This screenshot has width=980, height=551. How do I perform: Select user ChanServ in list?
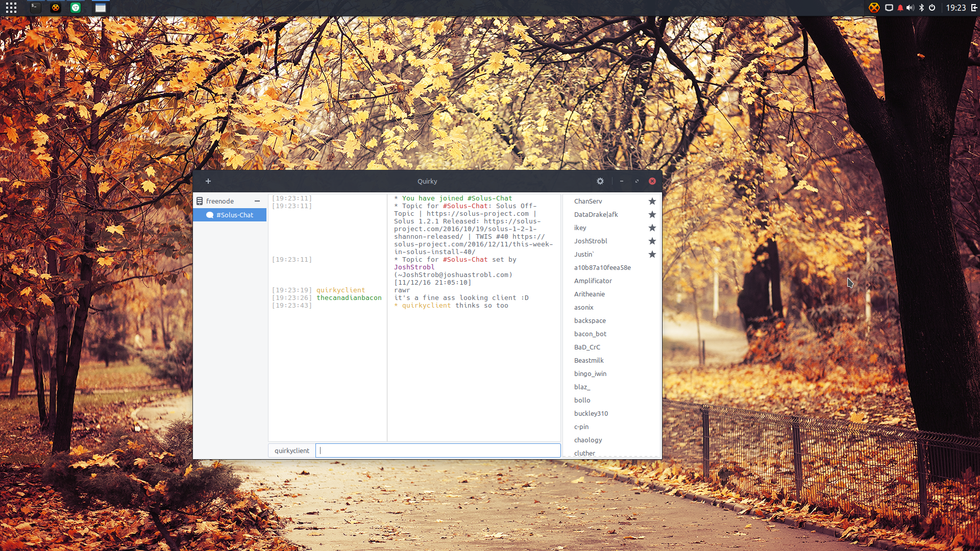611,201
